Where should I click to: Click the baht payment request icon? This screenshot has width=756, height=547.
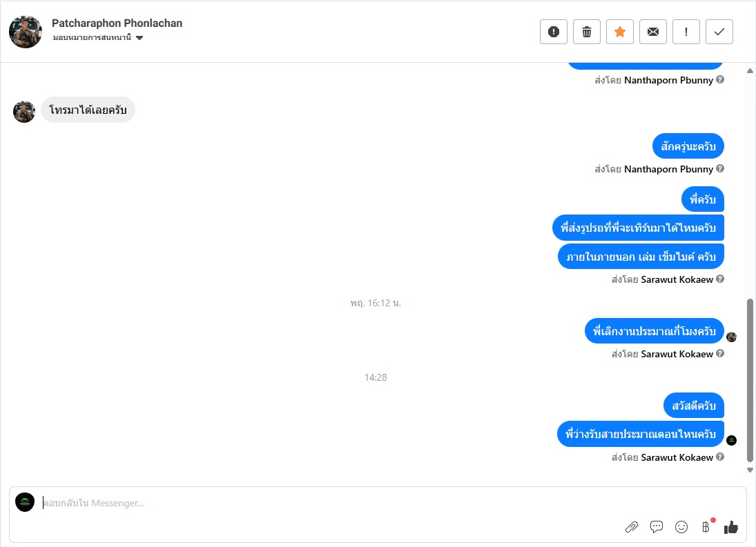click(706, 527)
